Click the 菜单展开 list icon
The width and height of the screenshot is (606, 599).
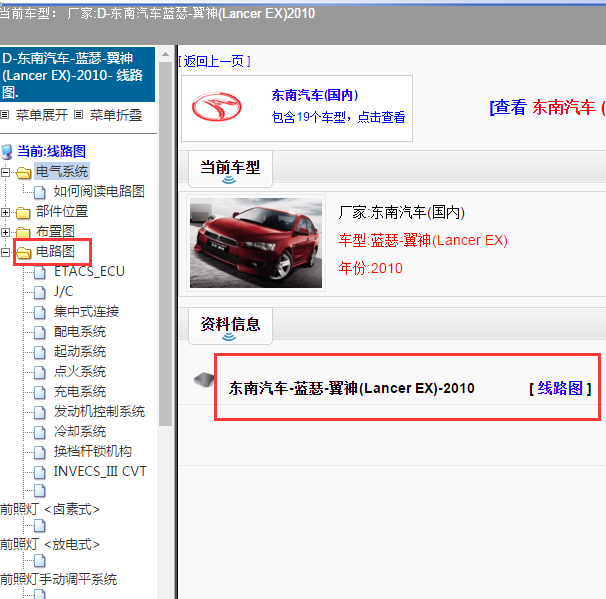5,115
